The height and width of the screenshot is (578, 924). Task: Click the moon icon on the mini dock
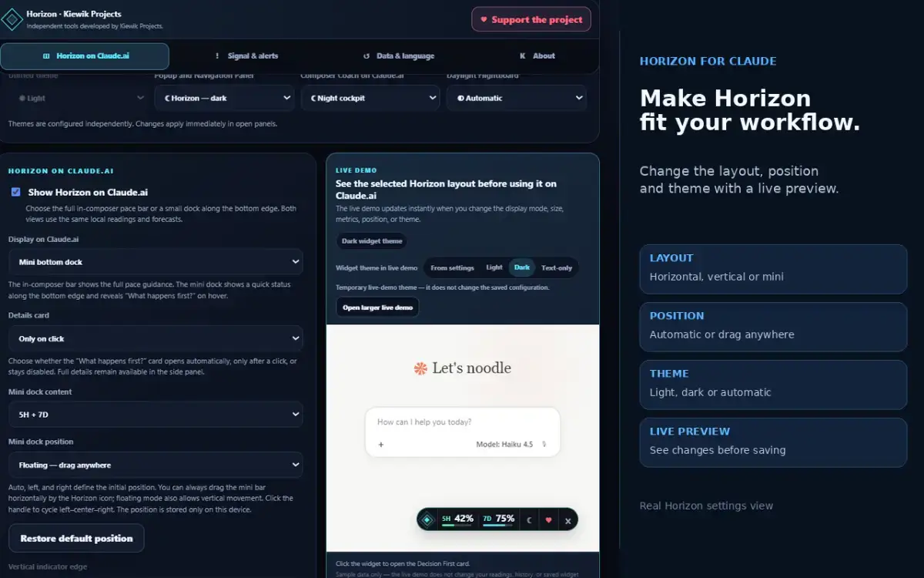coord(529,520)
